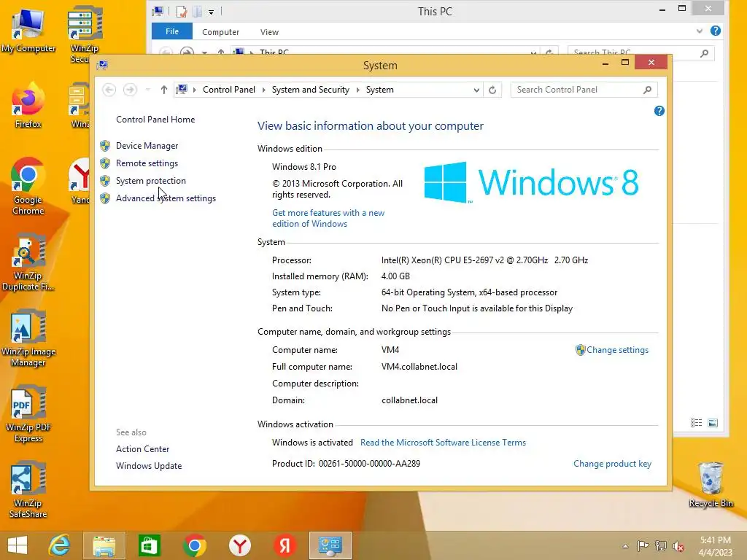The image size is (747, 560).
Task: Click the search magnifier in Control Panel
Action: coord(648,90)
